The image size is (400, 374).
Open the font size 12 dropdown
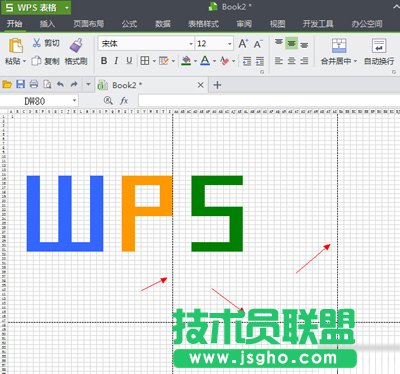(x=230, y=44)
